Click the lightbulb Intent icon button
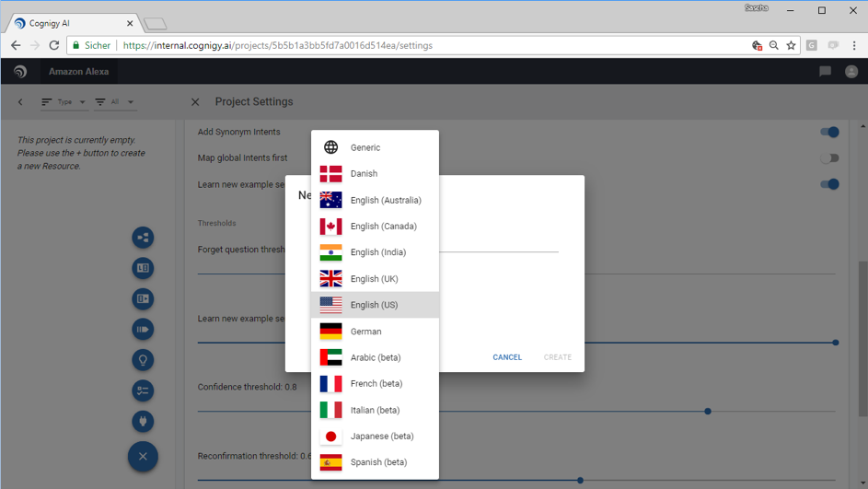 click(143, 360)
